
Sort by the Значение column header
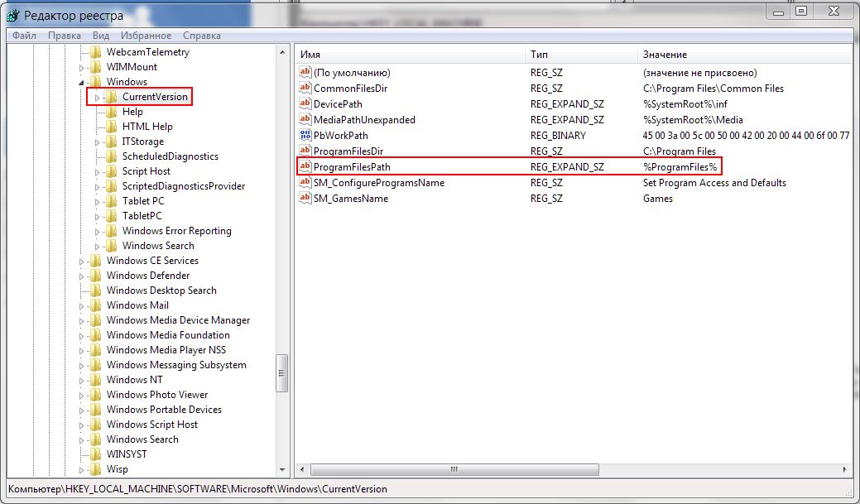click(x=746, y=55)
